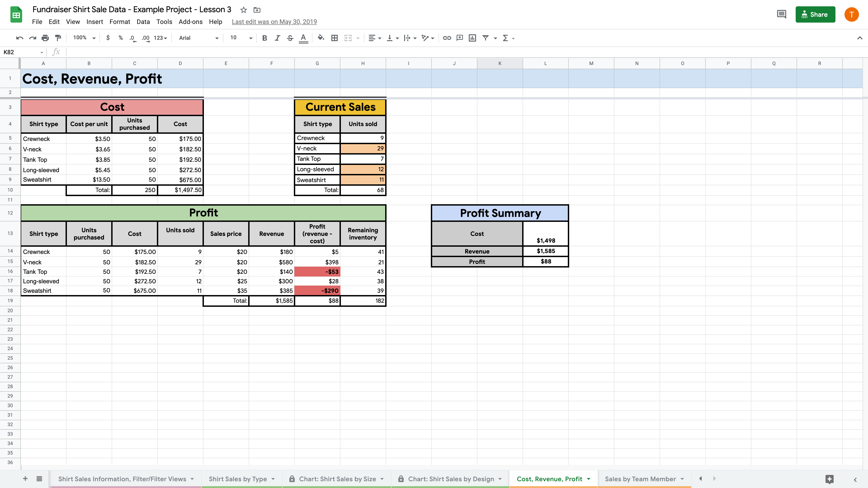Open the Borders tool
The image size is (868, 488).
click(x=334, y=38)
